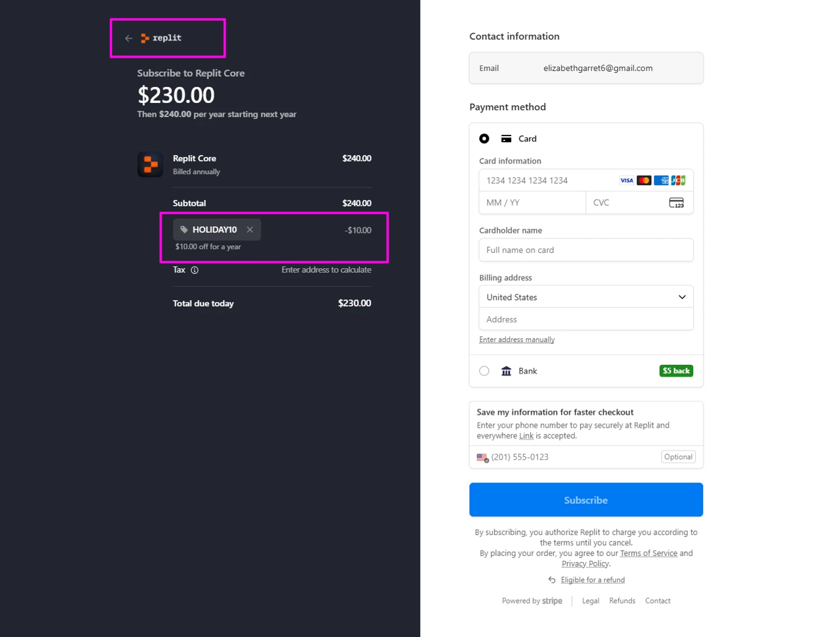Click the 'Payment method' heading

507,107
